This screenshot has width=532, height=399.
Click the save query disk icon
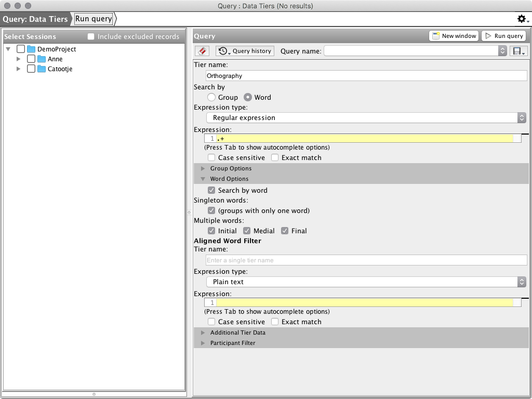(518, 51)
